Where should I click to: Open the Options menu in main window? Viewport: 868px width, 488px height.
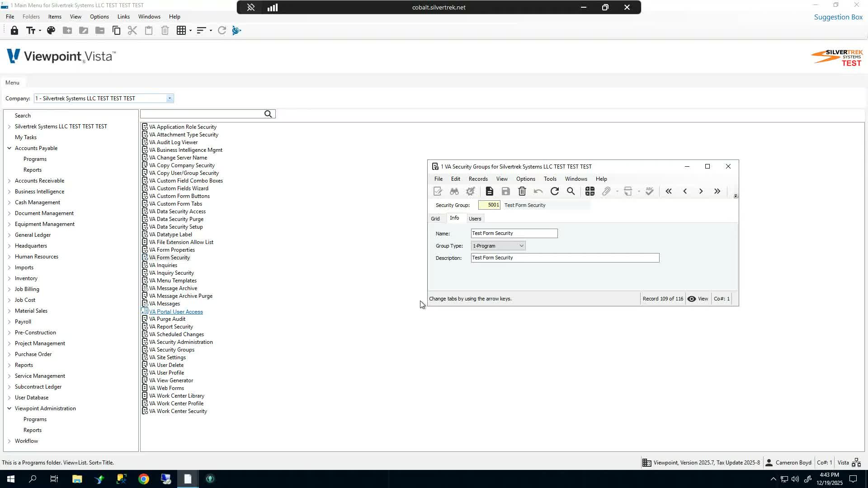pos(99,17)
